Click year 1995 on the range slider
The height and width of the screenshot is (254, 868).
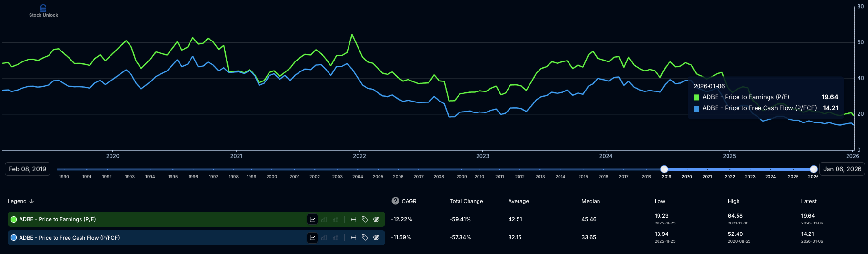(173, 177)
